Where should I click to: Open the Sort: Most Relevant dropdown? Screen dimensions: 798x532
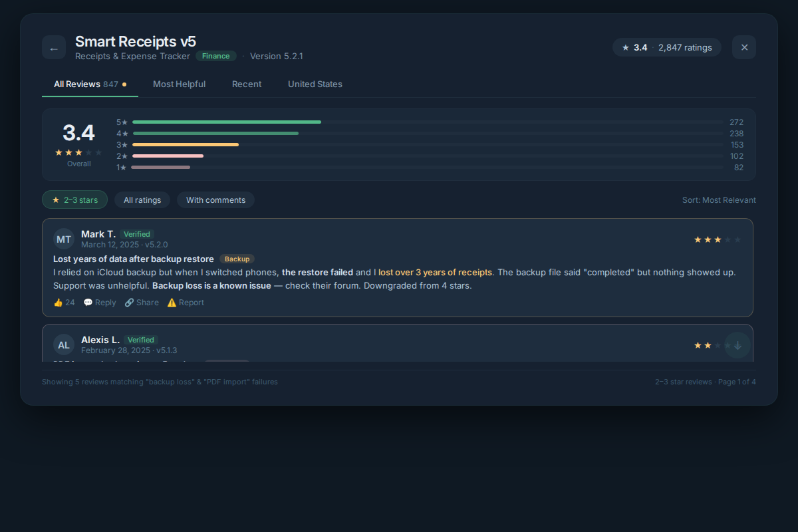(719, 200)
